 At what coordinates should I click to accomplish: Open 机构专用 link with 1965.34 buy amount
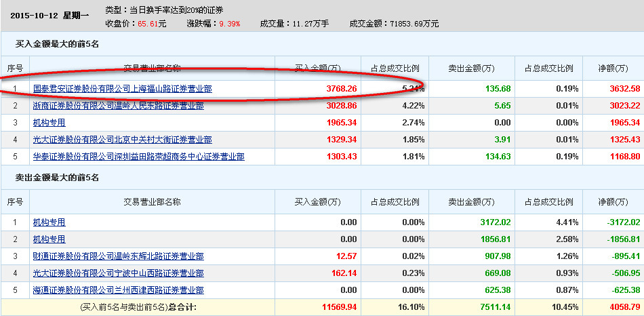point(49,123)
